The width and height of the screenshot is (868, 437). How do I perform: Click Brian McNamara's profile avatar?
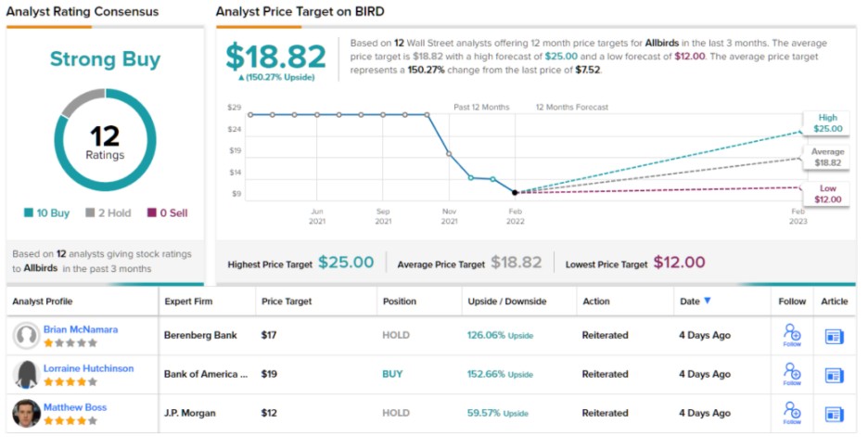pyautogui.click(x=26, y=335)
